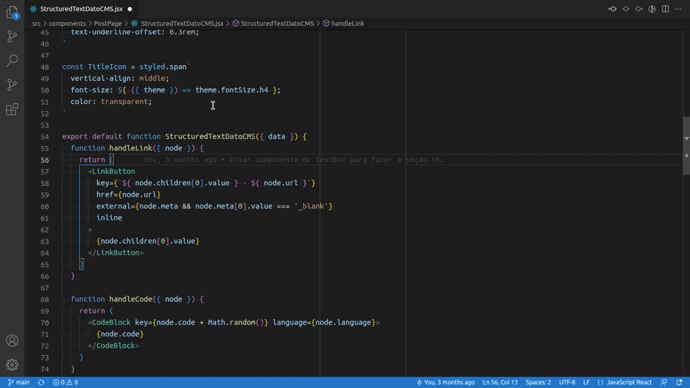Go to the next change icon in the editor toolbar
The width and height of the screenshot is (690, 388).
tap(639, 9)
